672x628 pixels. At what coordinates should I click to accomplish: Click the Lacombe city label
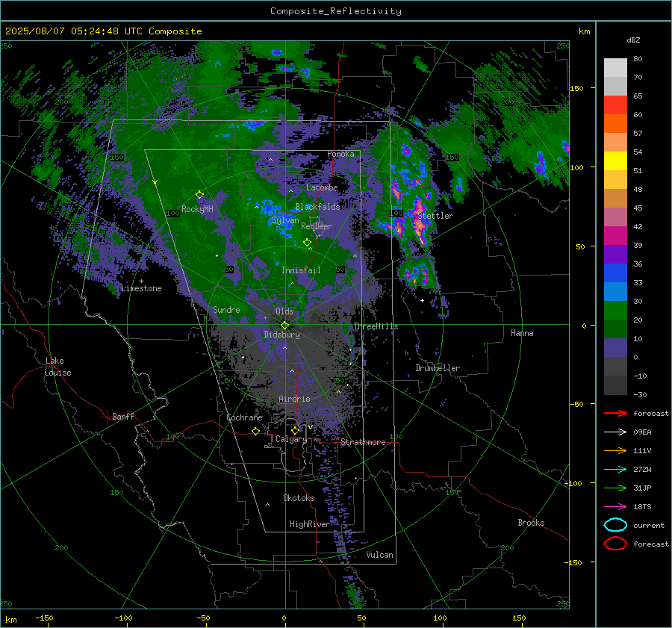(322, 187)
